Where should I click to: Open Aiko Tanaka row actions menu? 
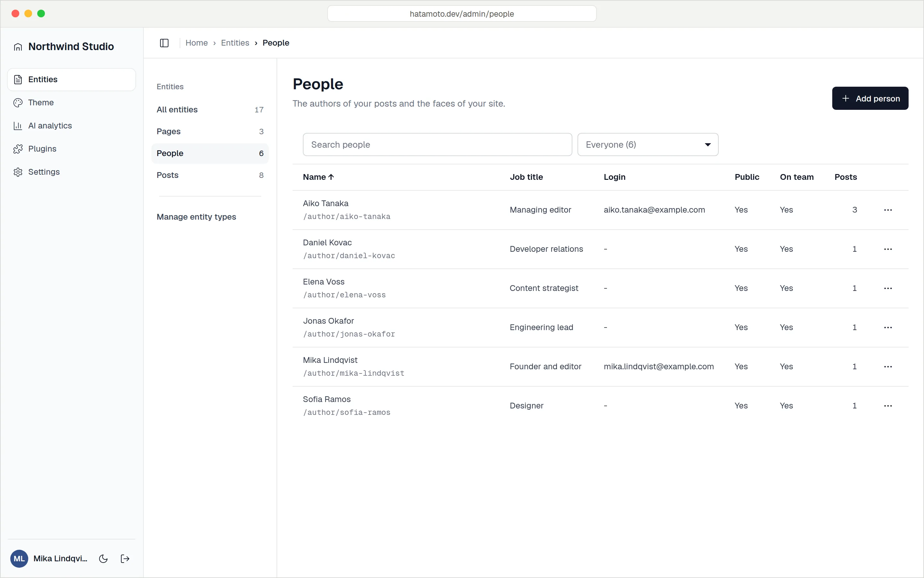(x=888, y=210)
